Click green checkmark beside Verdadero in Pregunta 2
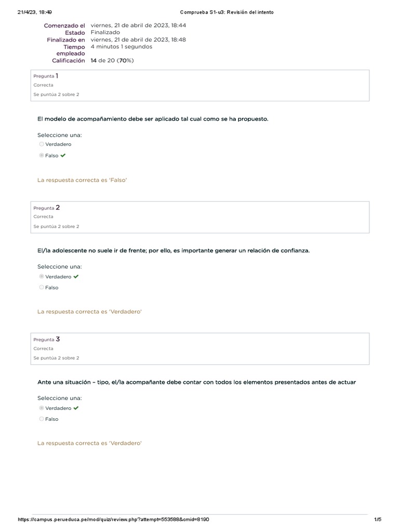This screenshot has height=532, width=399. [x=76, y=276]
